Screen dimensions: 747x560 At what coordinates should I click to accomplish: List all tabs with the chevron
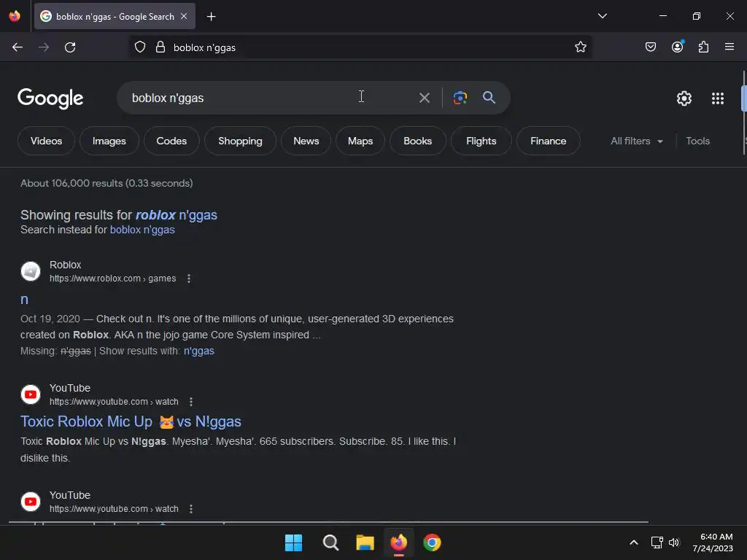[602, 16]
